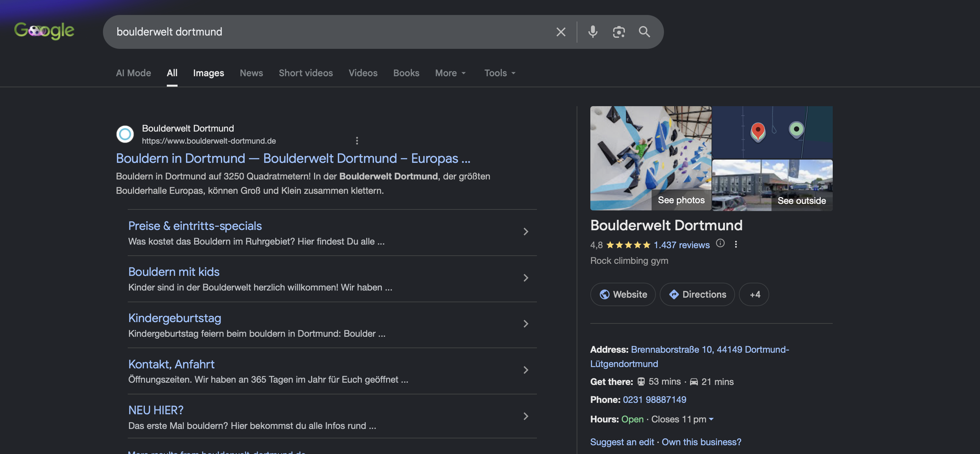
Task: Call phone number 0231 98887149
Action: point(654,400)
